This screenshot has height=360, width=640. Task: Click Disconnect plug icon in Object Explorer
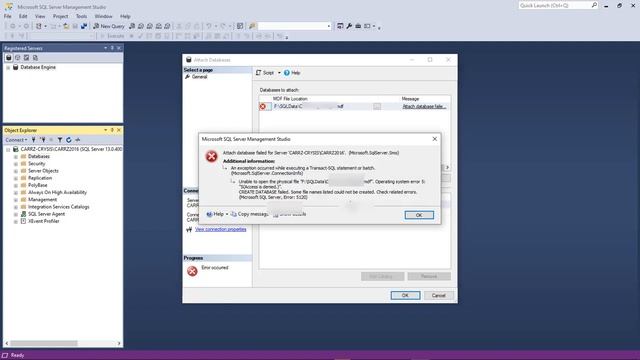[x=42, y=140]
